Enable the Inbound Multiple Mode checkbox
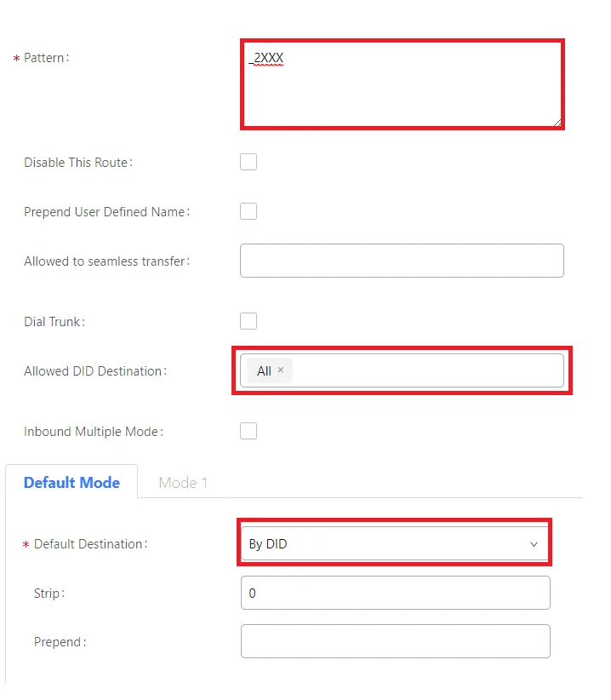This screenshot has width=611, height=700. pos(248,431)
